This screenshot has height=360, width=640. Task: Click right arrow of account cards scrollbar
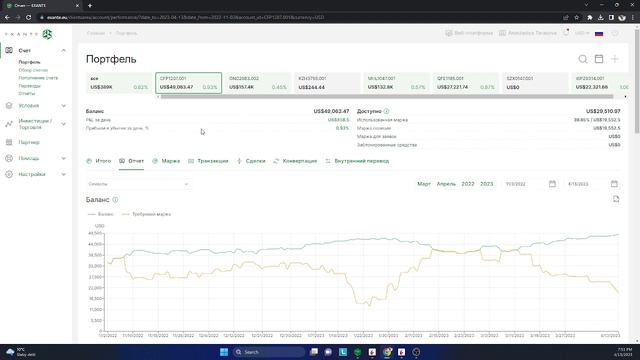pos(625,97)
